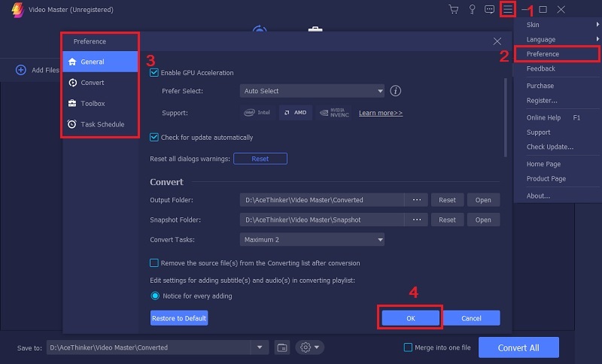Reset the Output Folder path
The image size is (602, 364).
[x=447, y=200]
